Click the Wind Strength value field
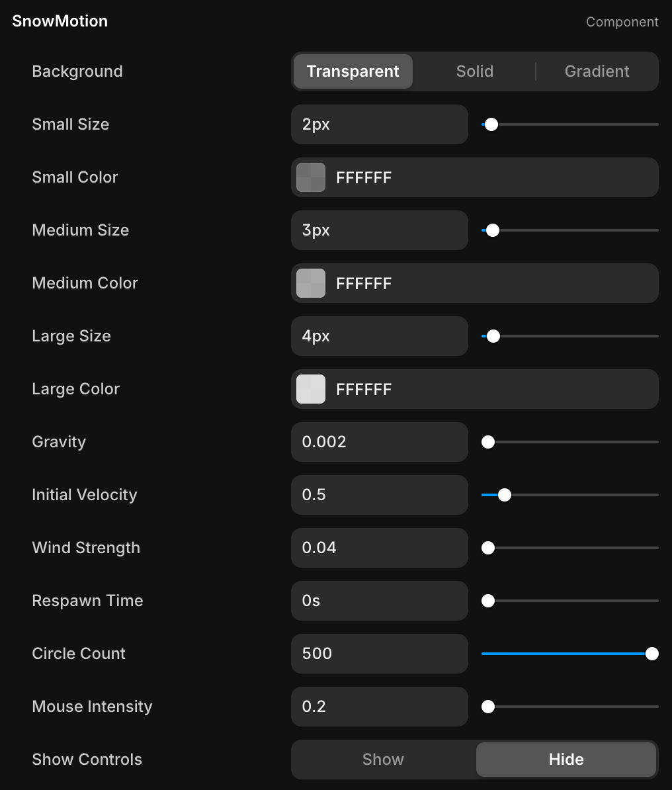Screen dimensions: 672x790 click(379, 548)
